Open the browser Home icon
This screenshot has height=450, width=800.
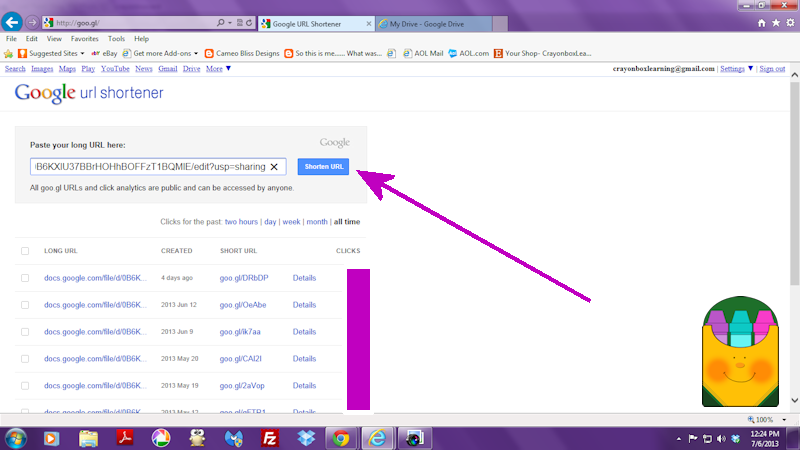761,23
